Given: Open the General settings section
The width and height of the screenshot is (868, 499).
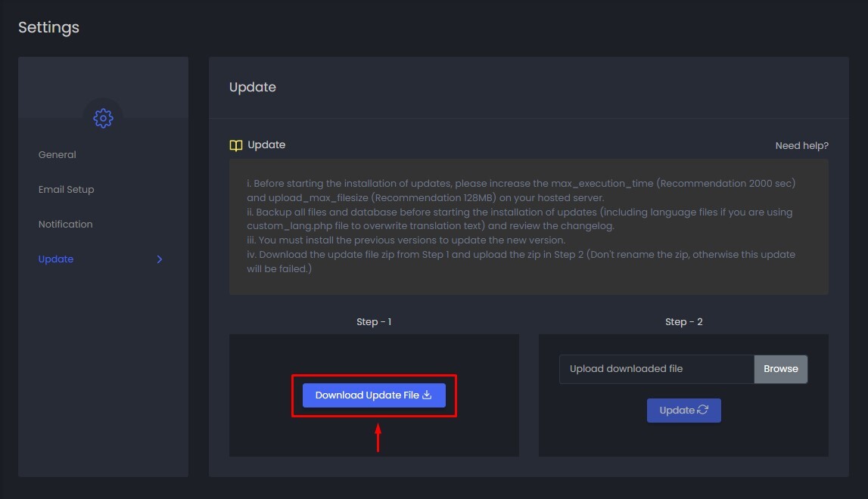Looking at the screenshot, I should coord(58,155).
